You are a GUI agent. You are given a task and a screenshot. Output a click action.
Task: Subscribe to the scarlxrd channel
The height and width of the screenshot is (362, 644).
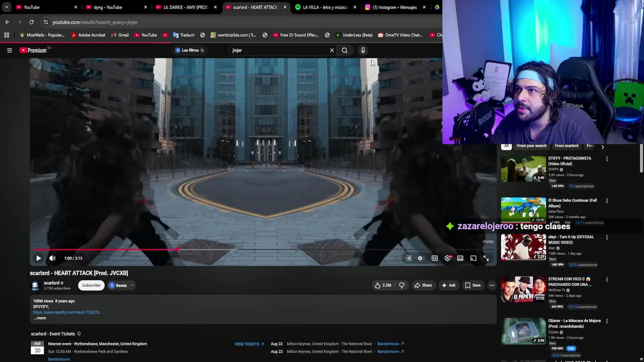91,286
